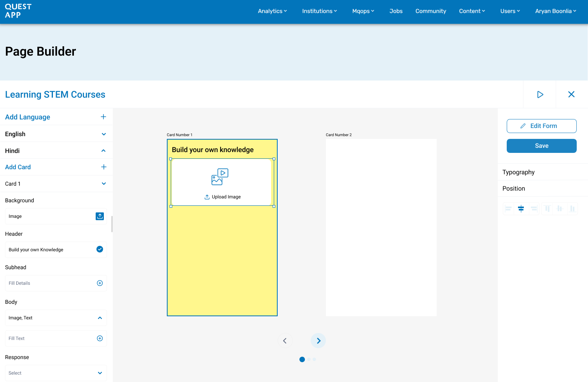
Task: Select align horizontal center icon
Action: click(x=521, y=209)
